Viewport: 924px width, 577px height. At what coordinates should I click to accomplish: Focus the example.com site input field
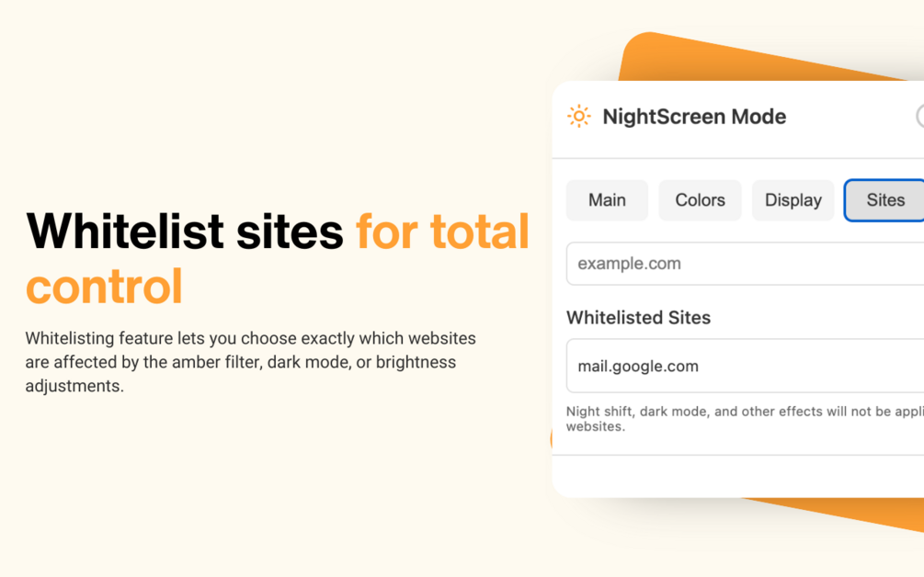click(745, 264)
